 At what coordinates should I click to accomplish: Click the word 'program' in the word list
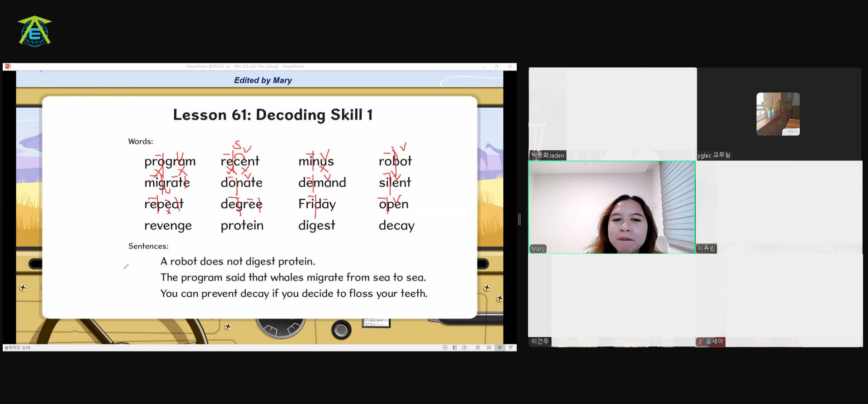click(170, 162)
